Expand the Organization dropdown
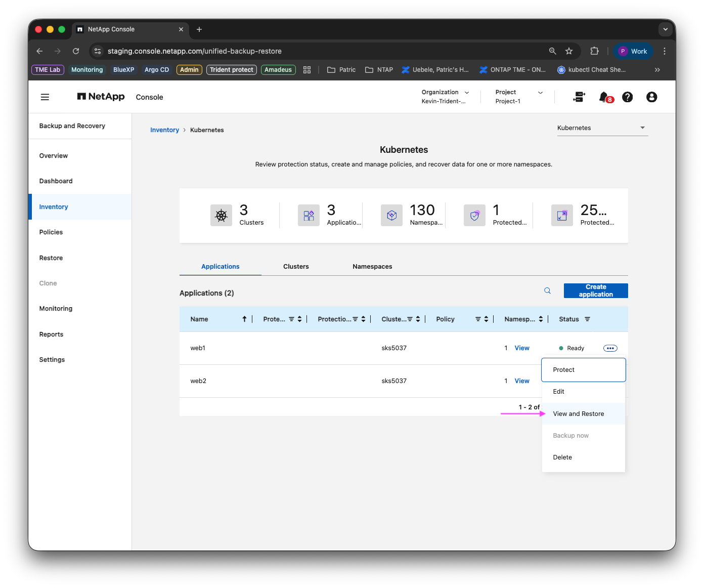 [x=446, y=96]
